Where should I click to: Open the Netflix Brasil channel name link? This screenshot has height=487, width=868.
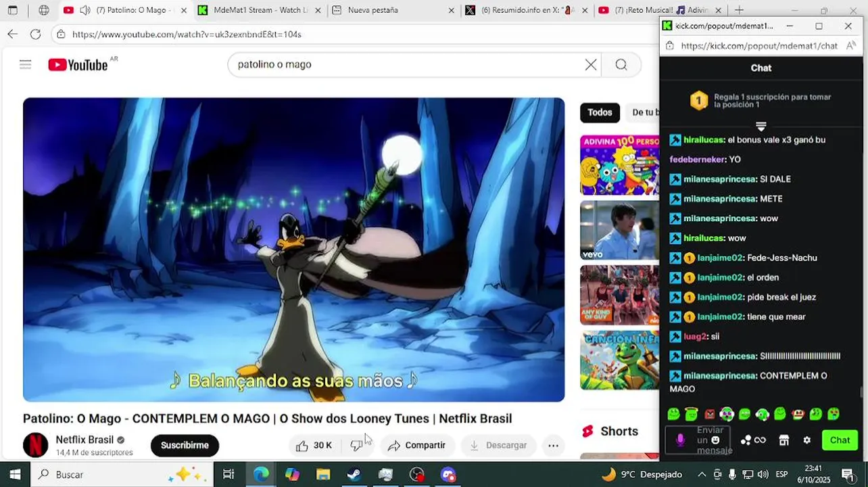[x=85, y=440]
